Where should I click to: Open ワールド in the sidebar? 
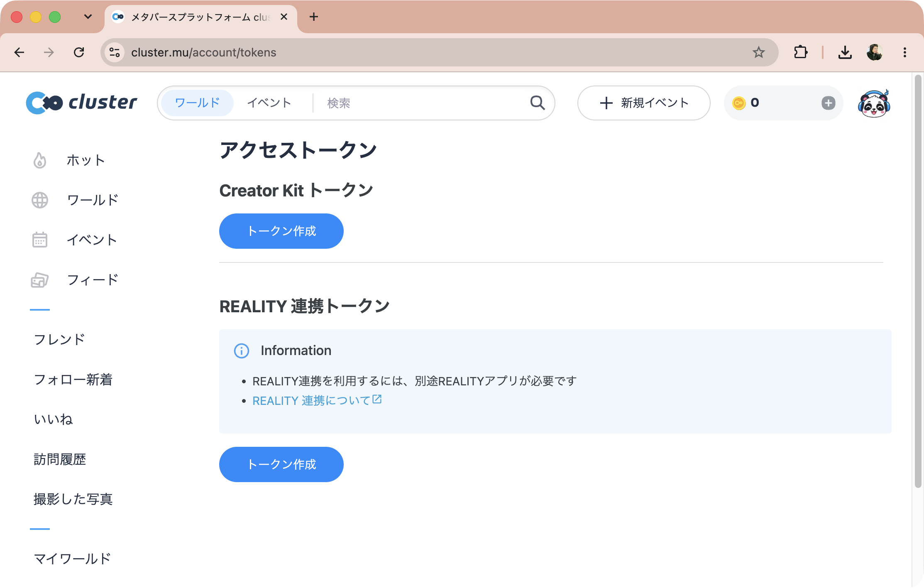[93, 200]
